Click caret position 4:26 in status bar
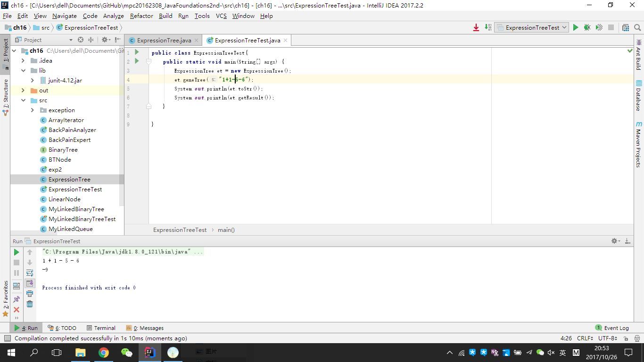 (566, 338)
